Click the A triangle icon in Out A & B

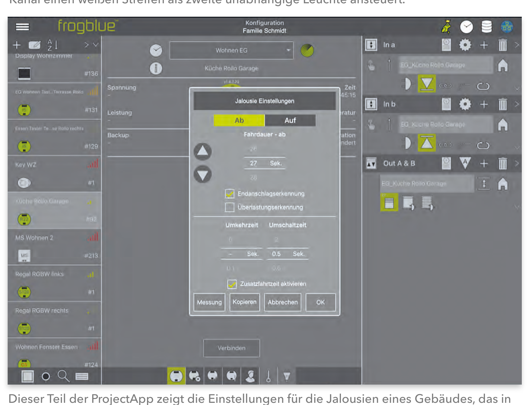[x=465, y=163]
